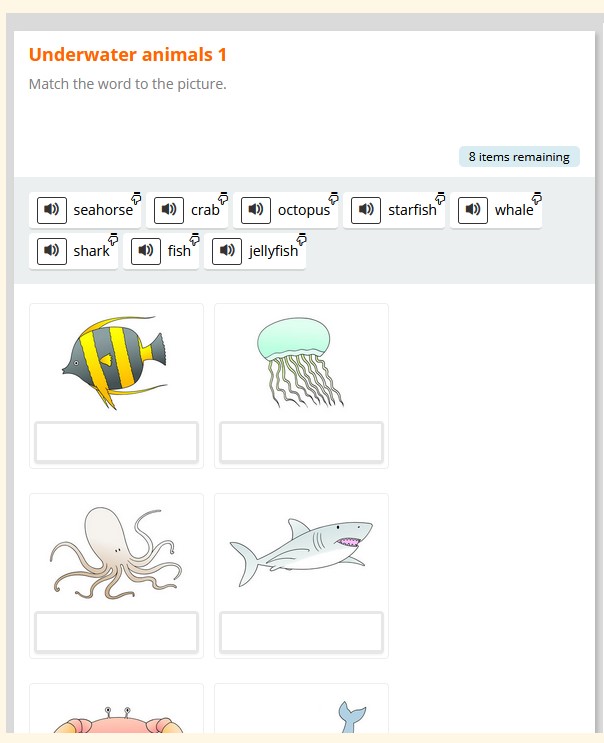Play audio for the word seahorse
This screenshot has height=743, width=604.
point(52,210)
